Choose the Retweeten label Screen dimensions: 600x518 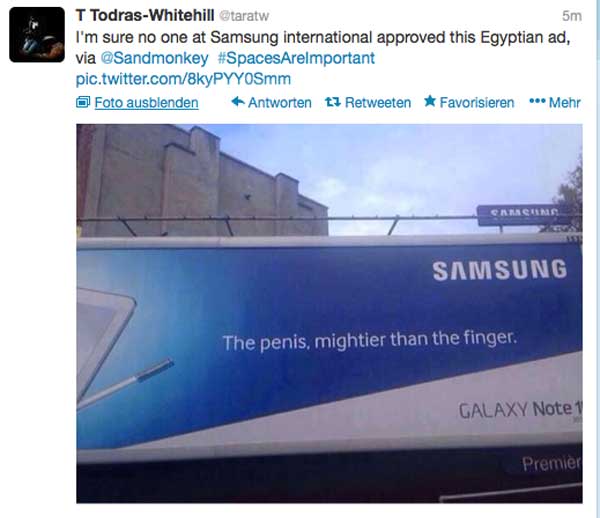point(378,103)
